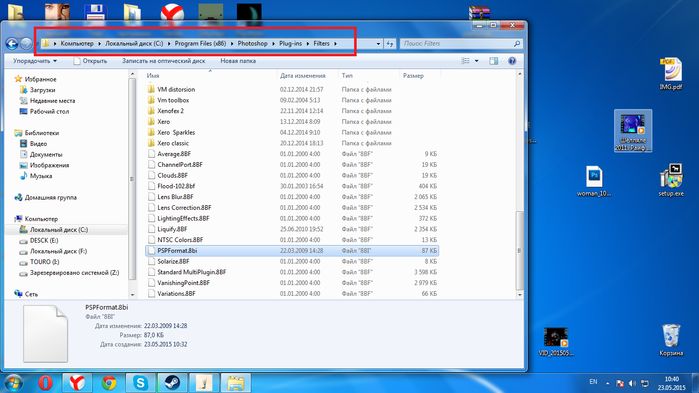Click the Поиск: Filters search field
Screen dimensions: 699x393
coord(455,44)
